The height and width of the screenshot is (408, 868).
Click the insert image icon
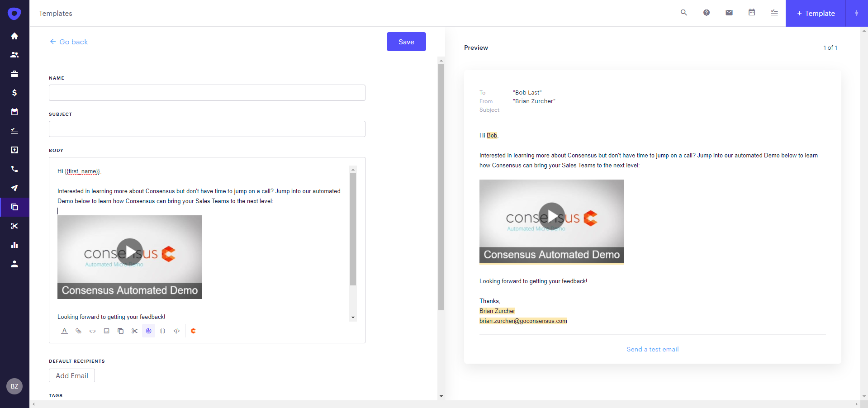[106, 331]
